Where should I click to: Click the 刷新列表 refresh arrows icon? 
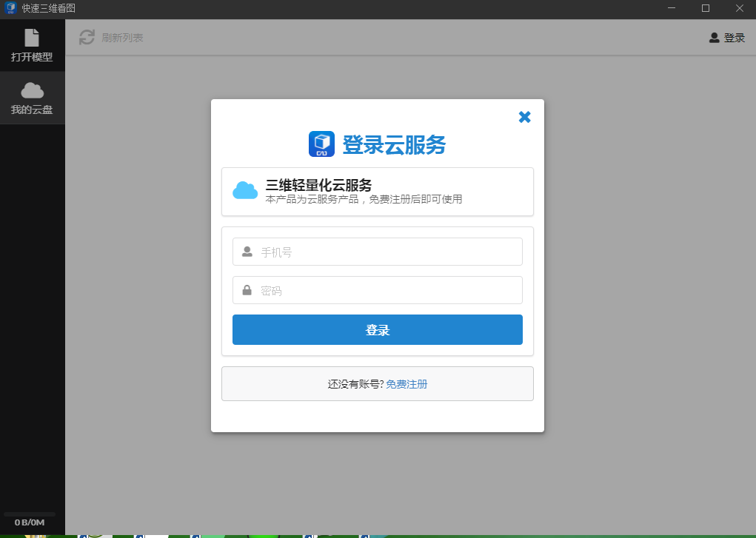tap(87, 37)
